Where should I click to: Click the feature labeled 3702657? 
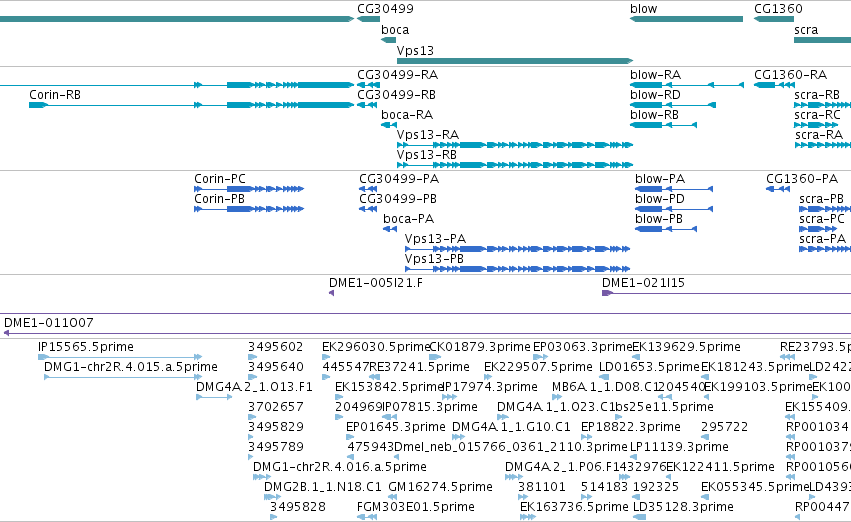tap(276, 408)
